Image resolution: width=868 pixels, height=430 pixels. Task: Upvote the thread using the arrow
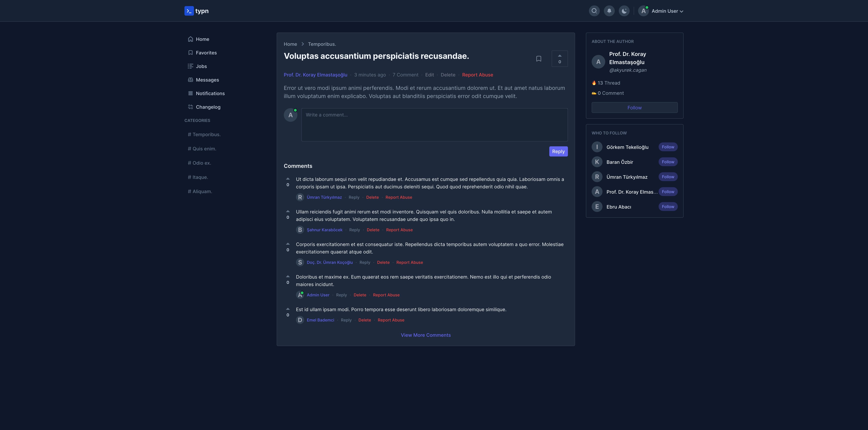click(x=559, y=56)
